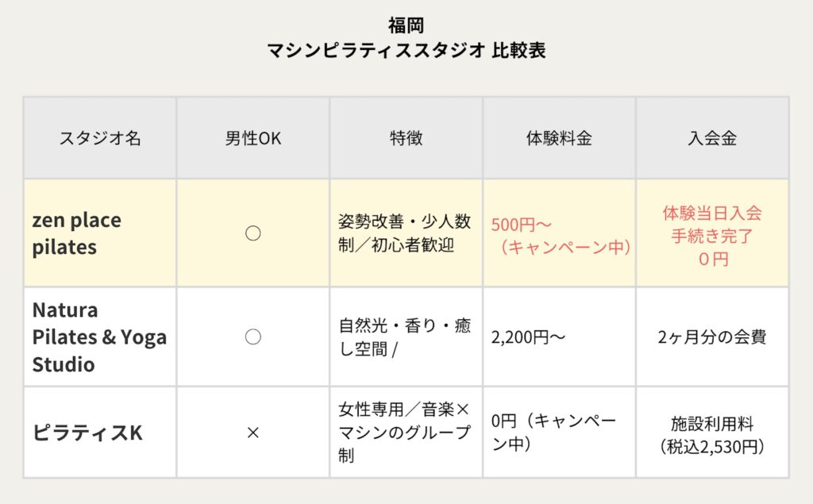Click the 福岡 マシンピラティススタジオ 比較表 title
Image resolution: width=813 pixels, height=504 pixels.
point(406,38)
